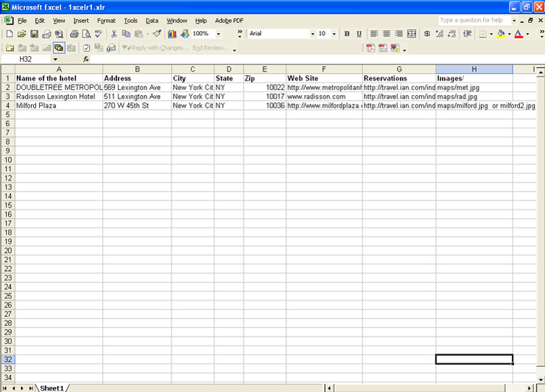Click the fx Insert Function button
Image resolution: width=545 pixels, height=392 pixels.
86,59
